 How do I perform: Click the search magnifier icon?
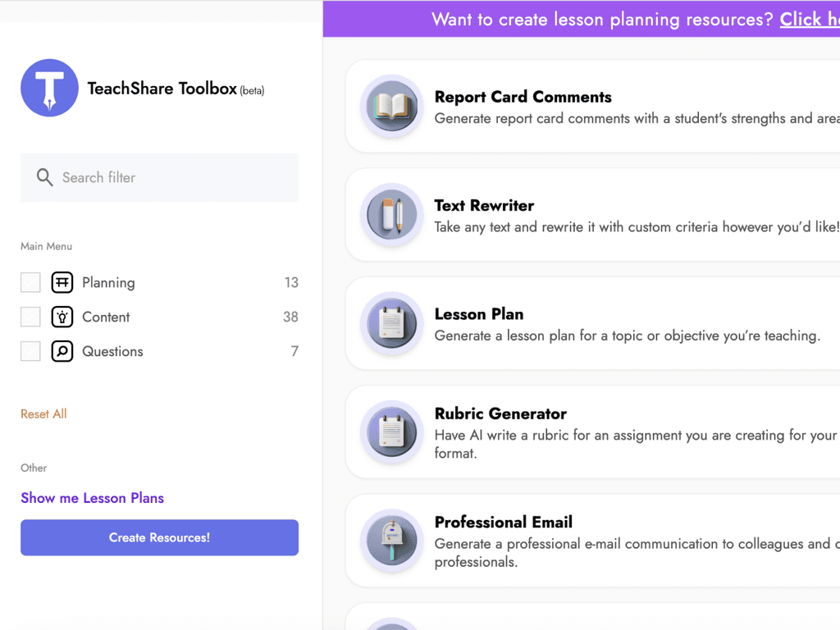click(x=45, y=177)
